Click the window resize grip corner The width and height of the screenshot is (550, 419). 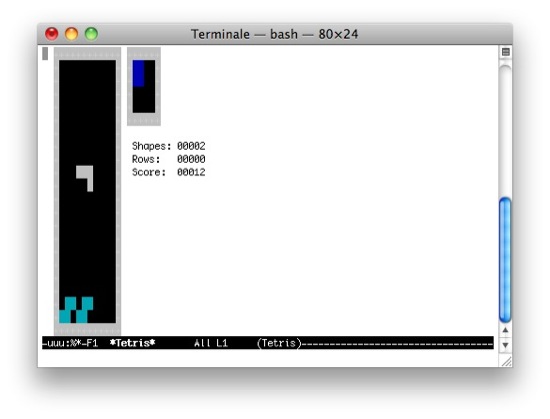click(x=506, y=361)
